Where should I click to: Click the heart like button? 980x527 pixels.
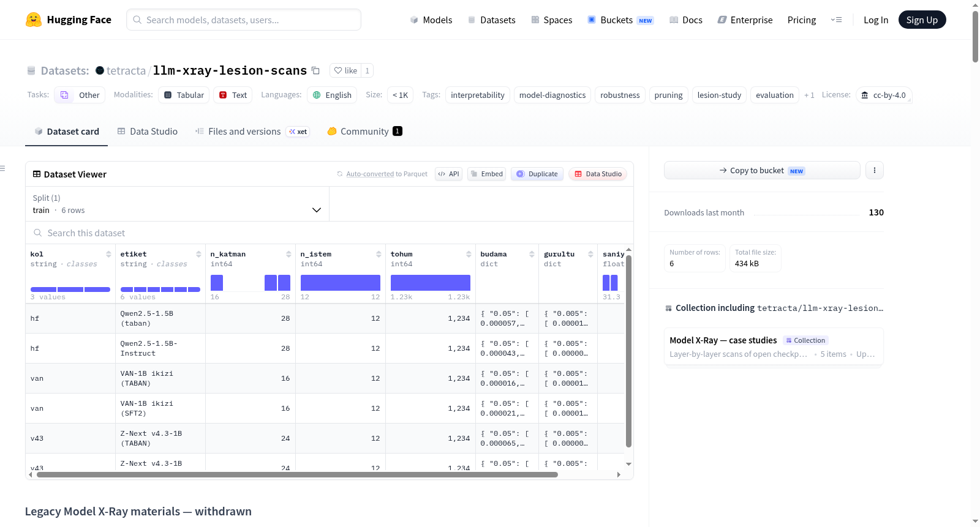click(345, 70)
